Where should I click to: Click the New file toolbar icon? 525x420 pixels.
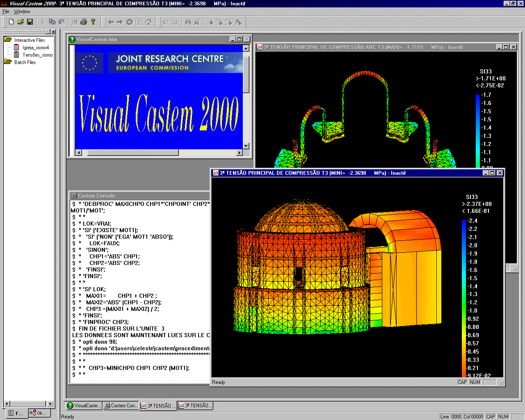11,22
